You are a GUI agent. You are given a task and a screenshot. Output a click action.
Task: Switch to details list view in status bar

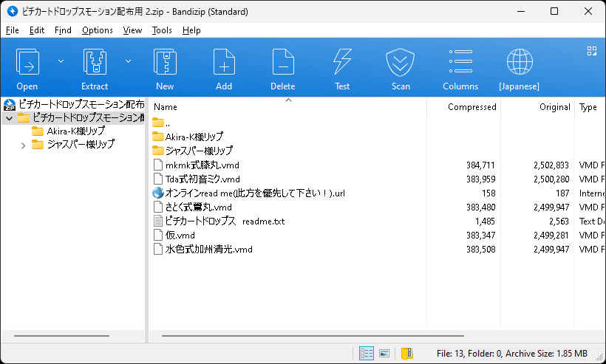coord(366,353)
